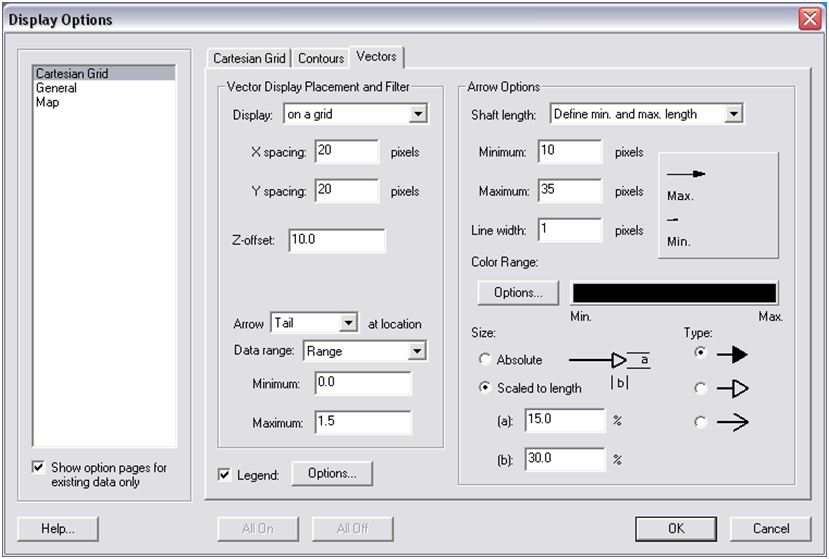Click the shaft Maximum length field 35

tap(570, 190)
